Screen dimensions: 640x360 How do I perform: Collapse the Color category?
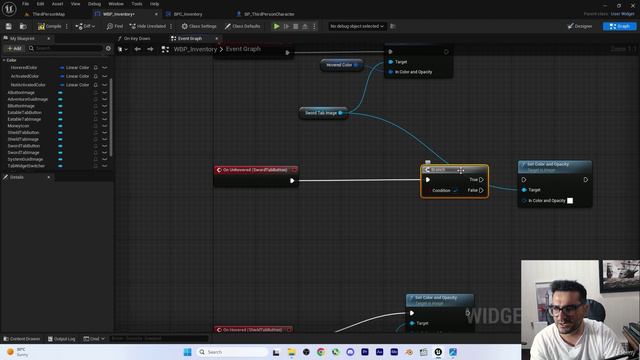click(x=4, y=60)
